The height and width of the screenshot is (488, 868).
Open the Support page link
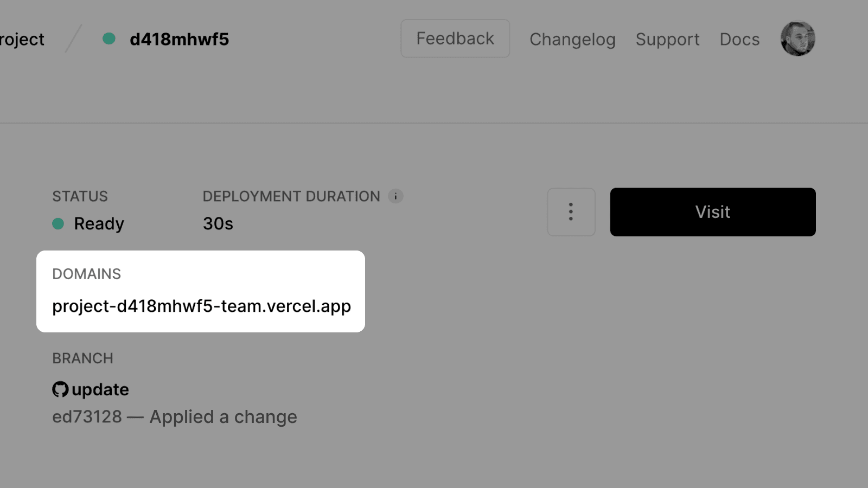point(667,39)
